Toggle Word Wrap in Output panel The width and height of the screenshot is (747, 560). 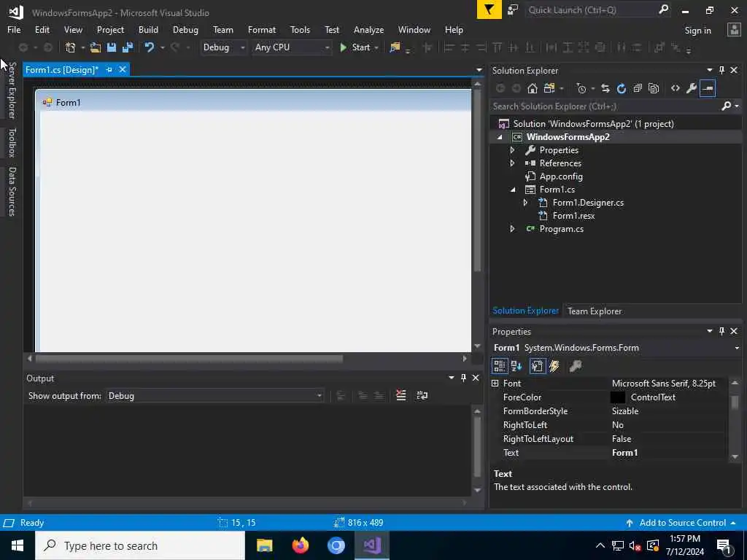tap(422, 395)
